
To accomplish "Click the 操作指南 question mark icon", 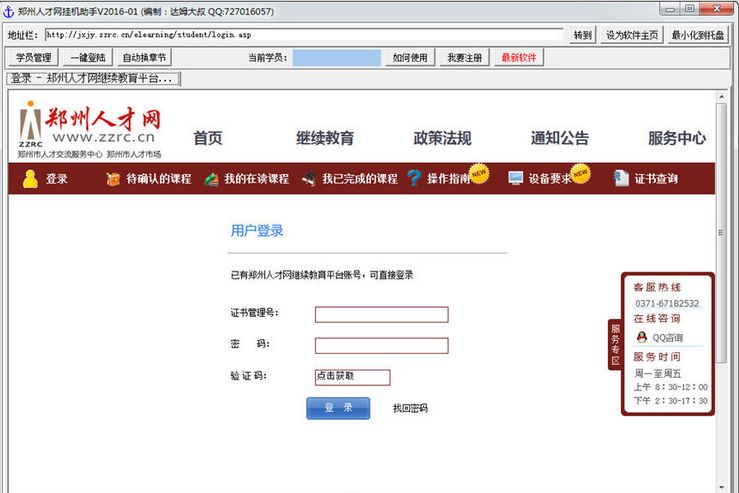I will click(x=414, y=179).
